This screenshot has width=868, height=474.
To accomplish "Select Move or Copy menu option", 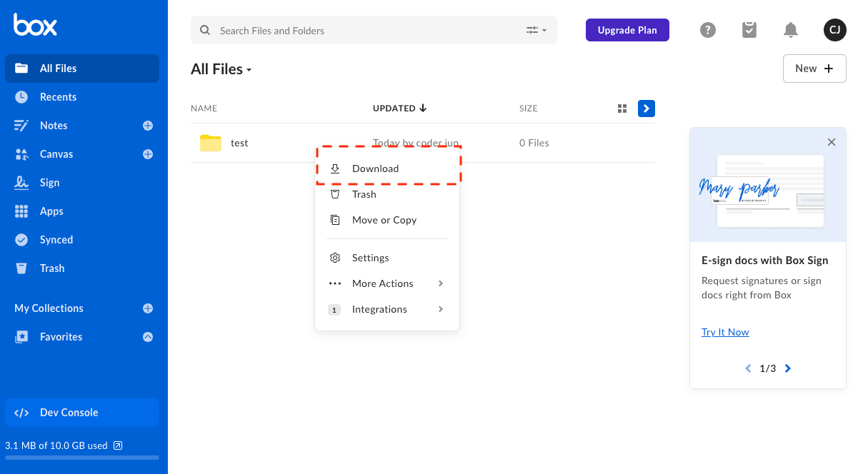I will (384, 220).
